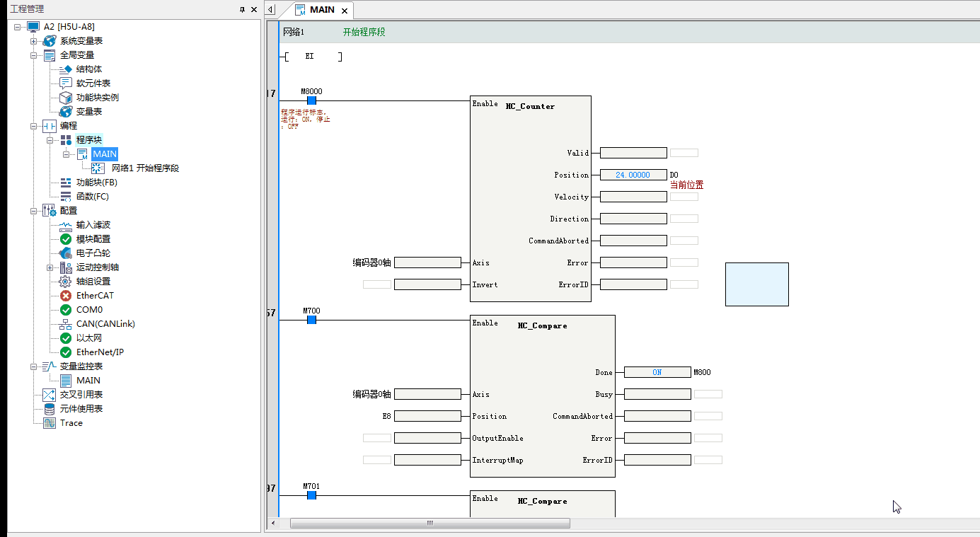Collapse the 配置 tree node
980x537 pixels.
[33, 211]
